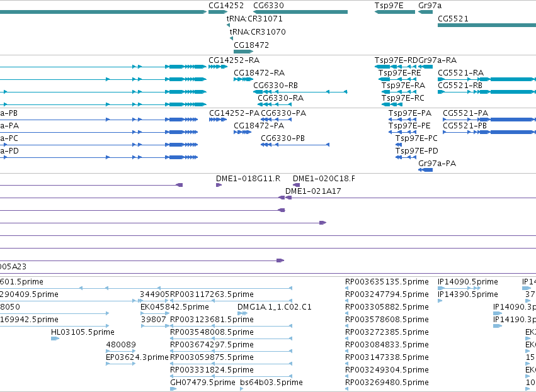Click the CG5521-PB protein label
Image resolution: width=536 pixels, height=392 pixels.
pos(465,126)
